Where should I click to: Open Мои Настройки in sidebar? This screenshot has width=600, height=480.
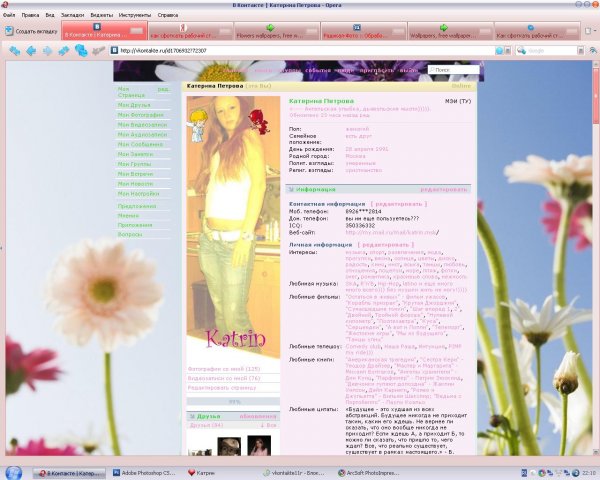[138, 194]
